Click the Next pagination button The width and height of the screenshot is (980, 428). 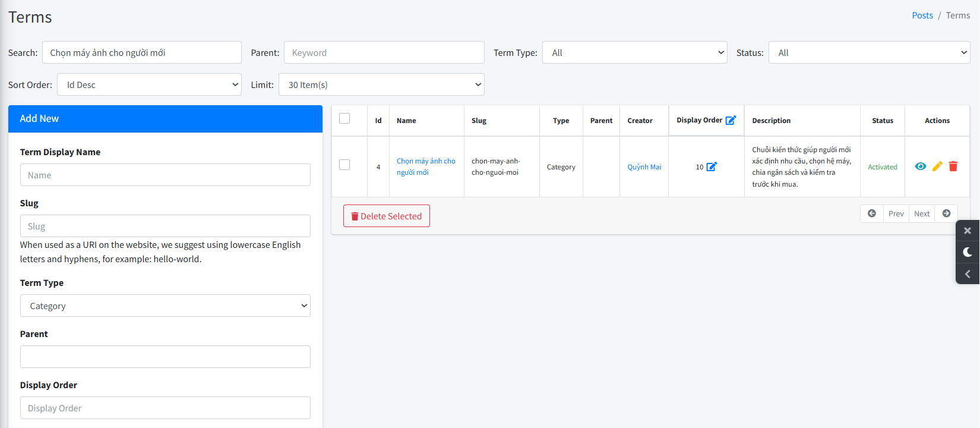point(922,213)
